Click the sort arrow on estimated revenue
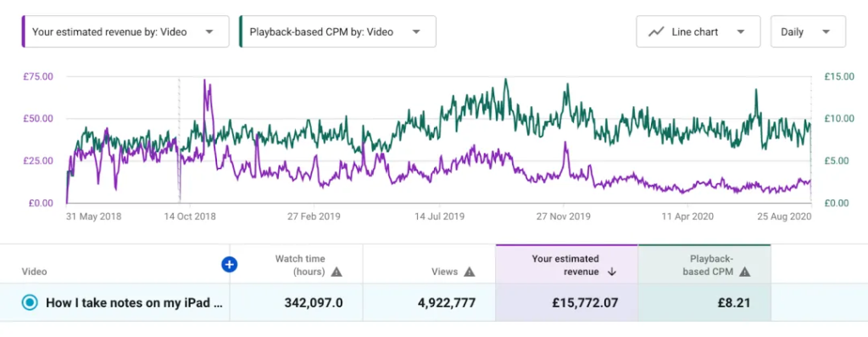 tap(612, 272)
